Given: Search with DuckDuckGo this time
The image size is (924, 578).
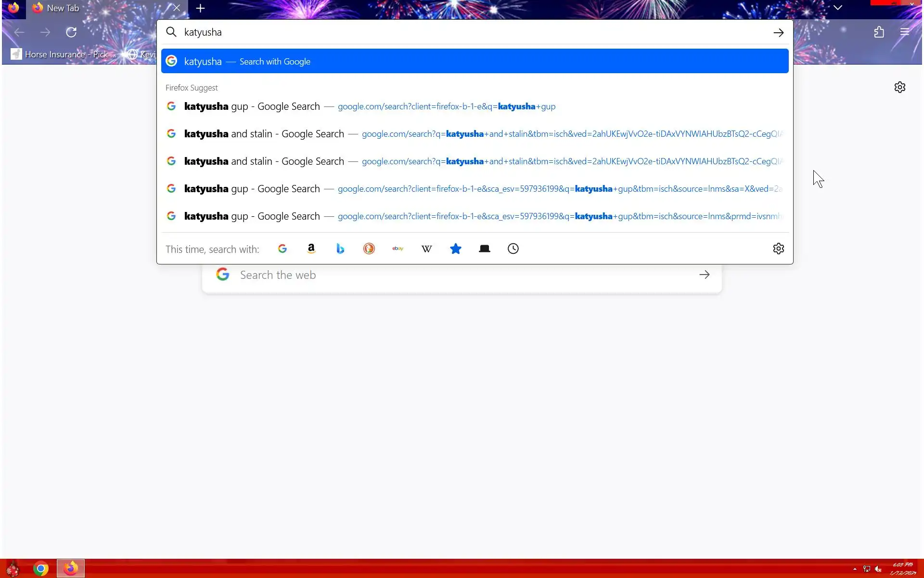Looking at the screenshot, I should coord(369,249).
